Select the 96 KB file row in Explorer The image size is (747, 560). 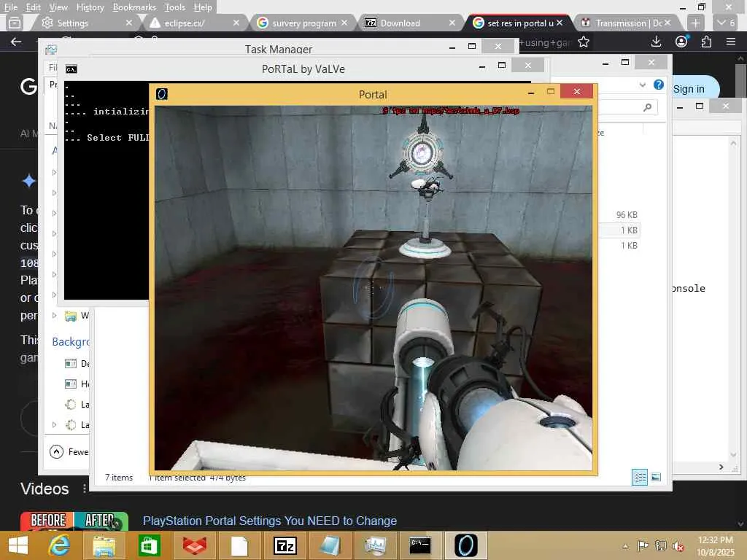619,215
